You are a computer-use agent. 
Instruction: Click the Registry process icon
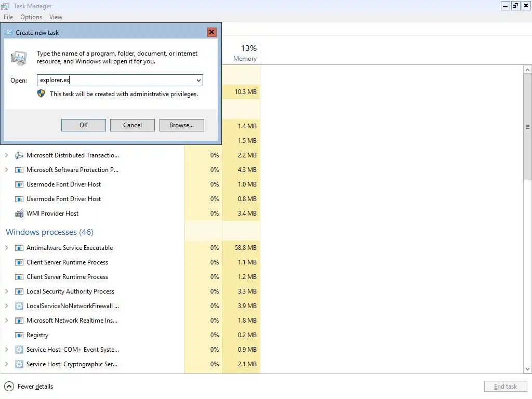[19, 335]
